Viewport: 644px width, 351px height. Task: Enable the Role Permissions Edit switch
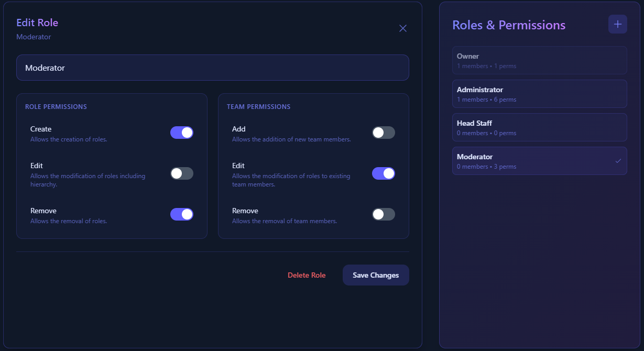182,173
